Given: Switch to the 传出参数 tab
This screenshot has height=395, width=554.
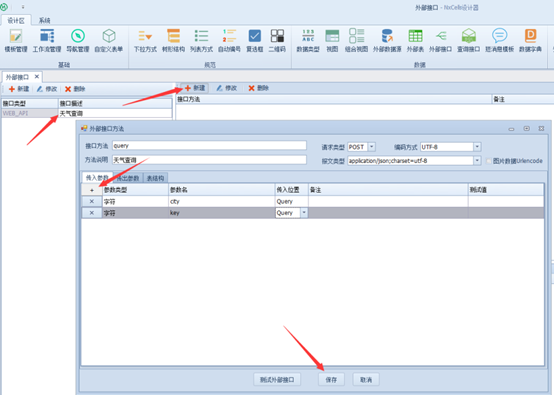Looking at the screenshot, I should (x=128, y=178).
